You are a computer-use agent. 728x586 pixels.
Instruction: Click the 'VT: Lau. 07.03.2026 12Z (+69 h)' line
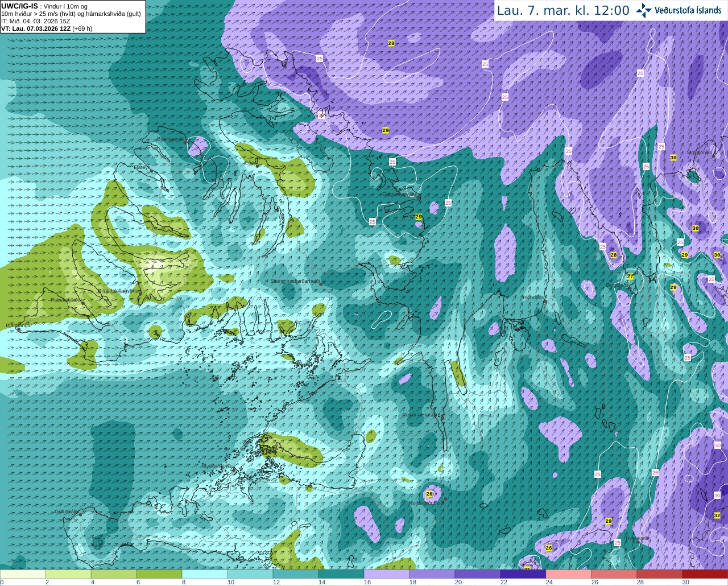(47, 28)
